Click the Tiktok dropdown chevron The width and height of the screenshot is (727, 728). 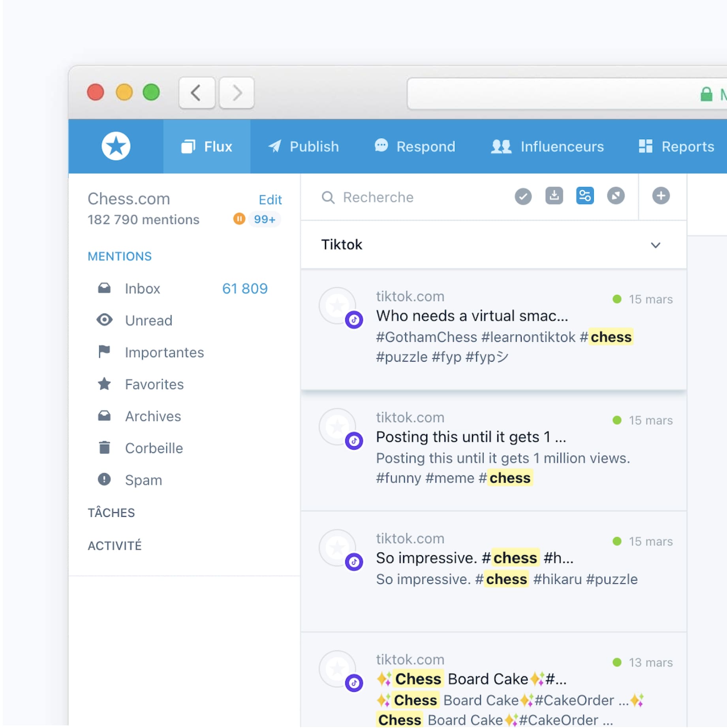point(656,245)
